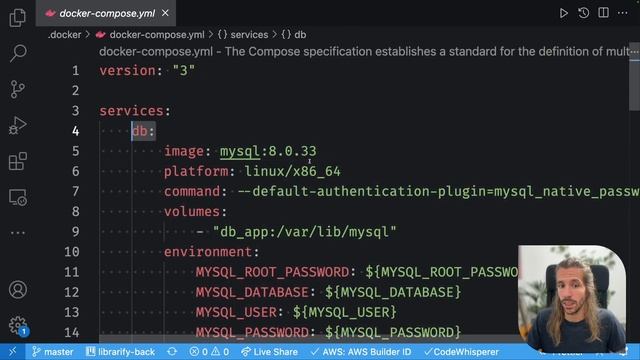
Task: Open remote window indicator in status bar
Action: click(x=12, y=351)
